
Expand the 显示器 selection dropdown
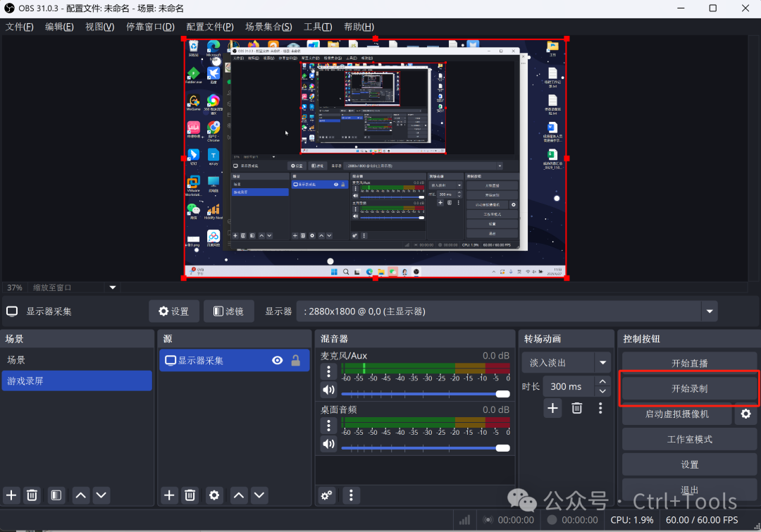click(710, 311)
